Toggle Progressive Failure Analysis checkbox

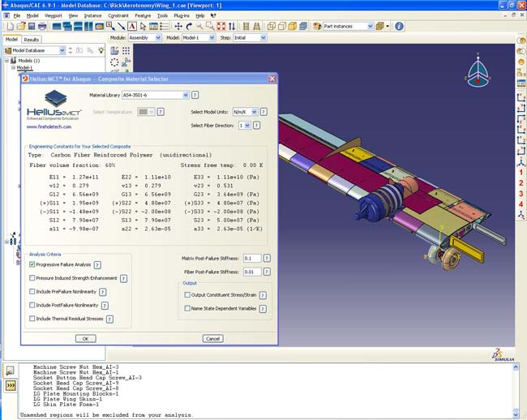click(x=32, y=264)
